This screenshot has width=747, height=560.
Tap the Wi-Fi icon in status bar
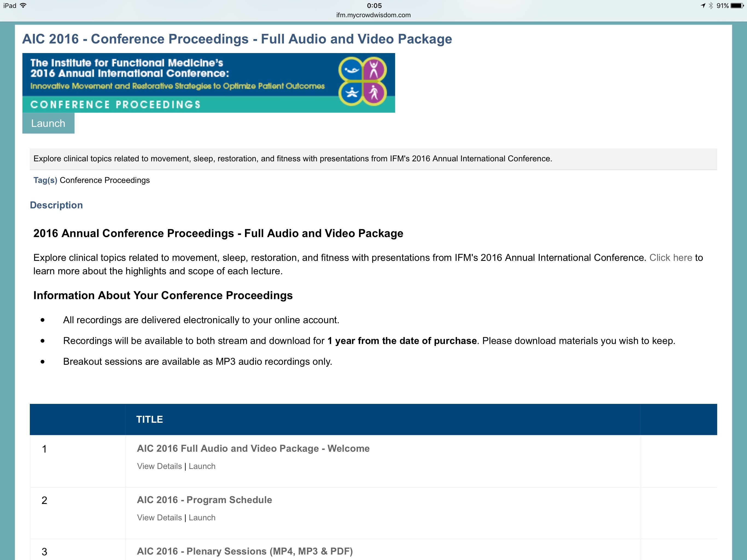pos(23,5)
